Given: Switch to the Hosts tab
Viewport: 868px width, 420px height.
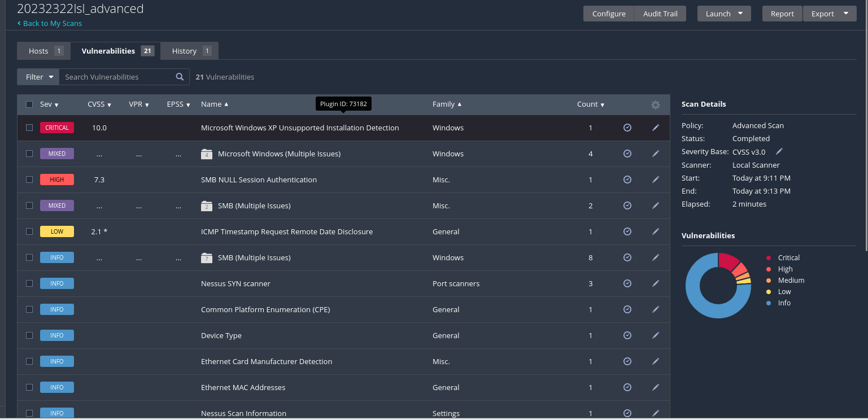Looking at the screenshot, I should pyautogui.click(x=44, y=51).
